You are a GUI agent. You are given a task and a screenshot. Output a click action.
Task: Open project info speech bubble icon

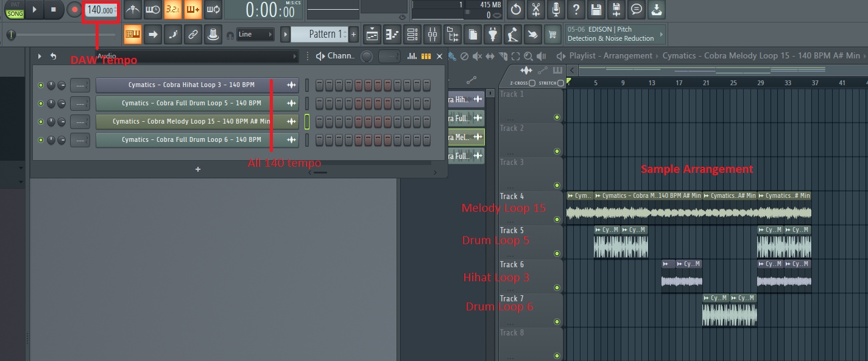637,10
